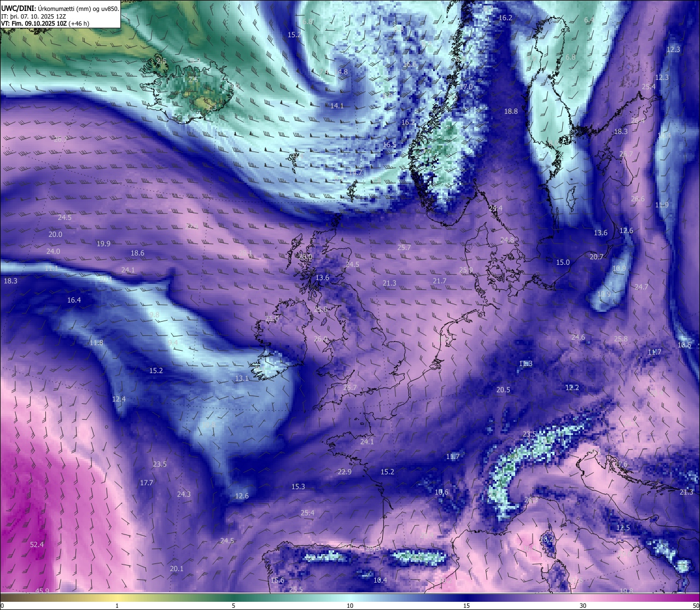
Task: Click the 20.1 value label
Action: point(177,568)
